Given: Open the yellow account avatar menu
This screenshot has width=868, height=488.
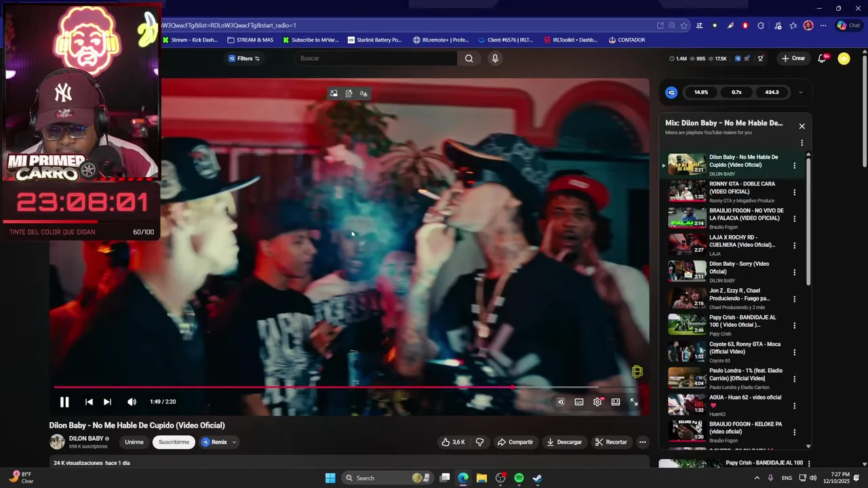Looking at the screenshot, I should pos(844,59).
